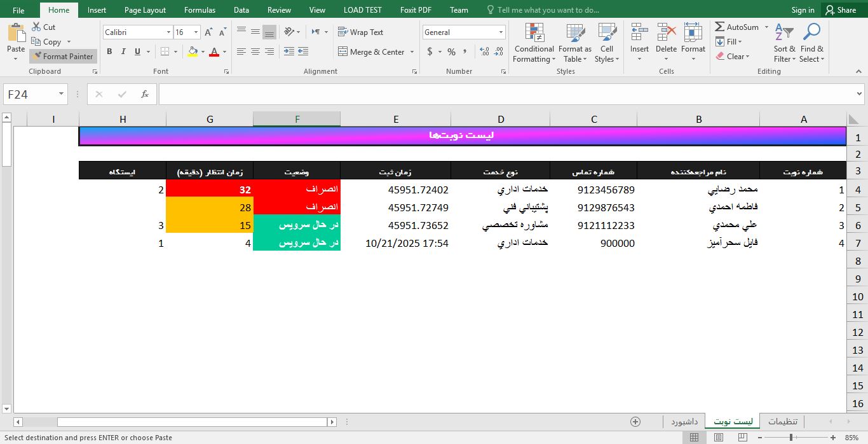Click the formula bar input field
Viewport: 868px width, 444px height.
click(x=505, y=94)
